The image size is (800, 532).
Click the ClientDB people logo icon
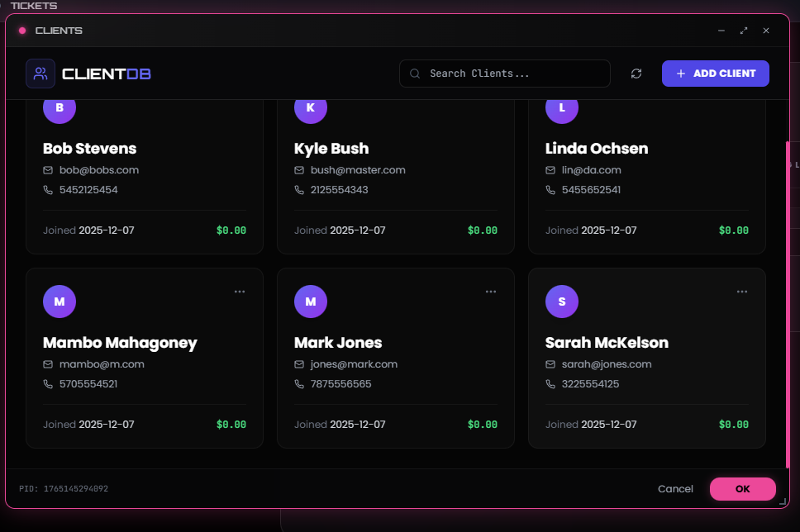coord(40,74)
